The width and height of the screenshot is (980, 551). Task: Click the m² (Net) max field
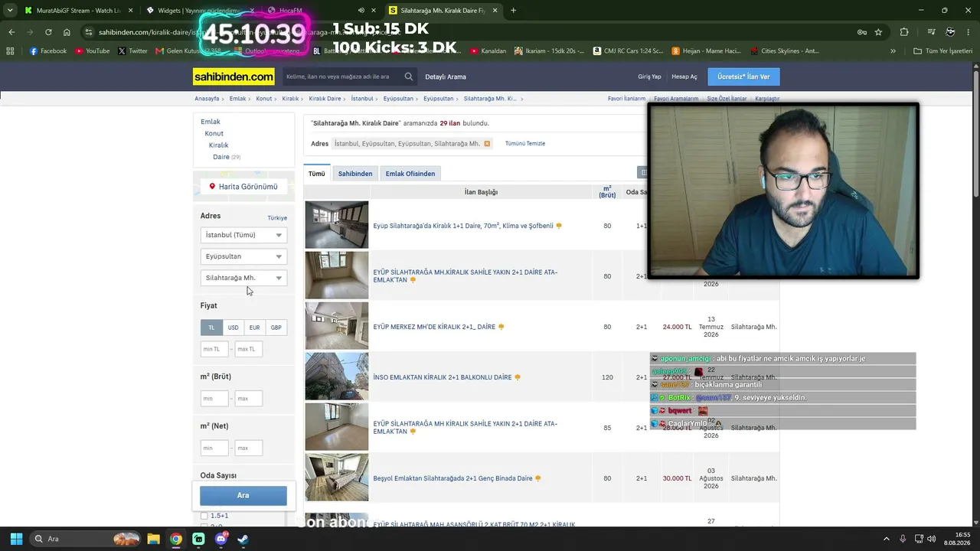click(249, 448)
